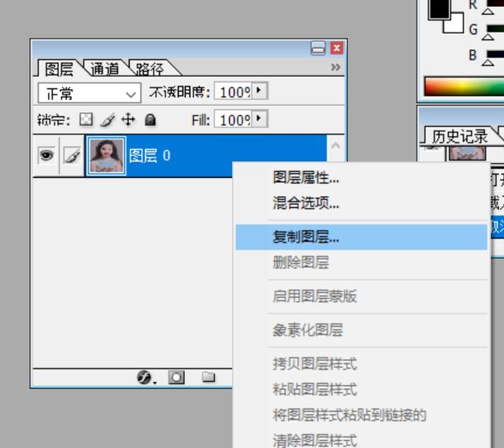The image size is (504, 448).
Task: Click the lock transparent pixels icon
Action: pos(86,120)
